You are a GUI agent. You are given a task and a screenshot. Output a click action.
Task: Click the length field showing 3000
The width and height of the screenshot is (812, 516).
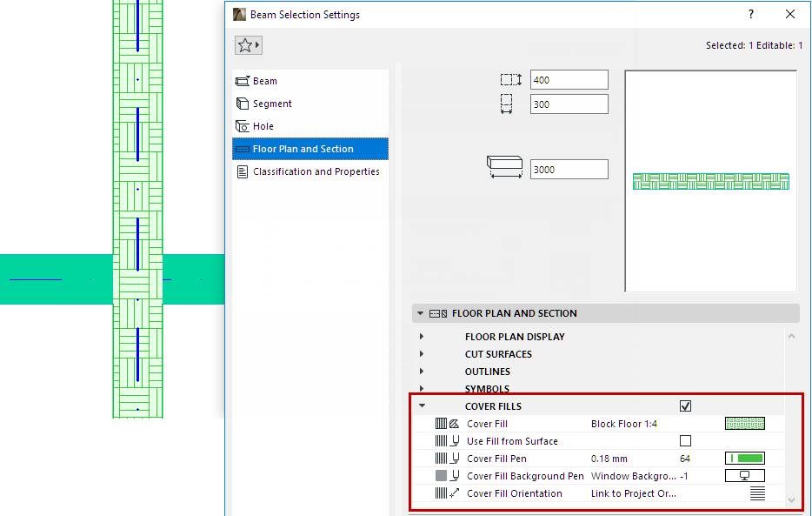click(x=569, y=170)
